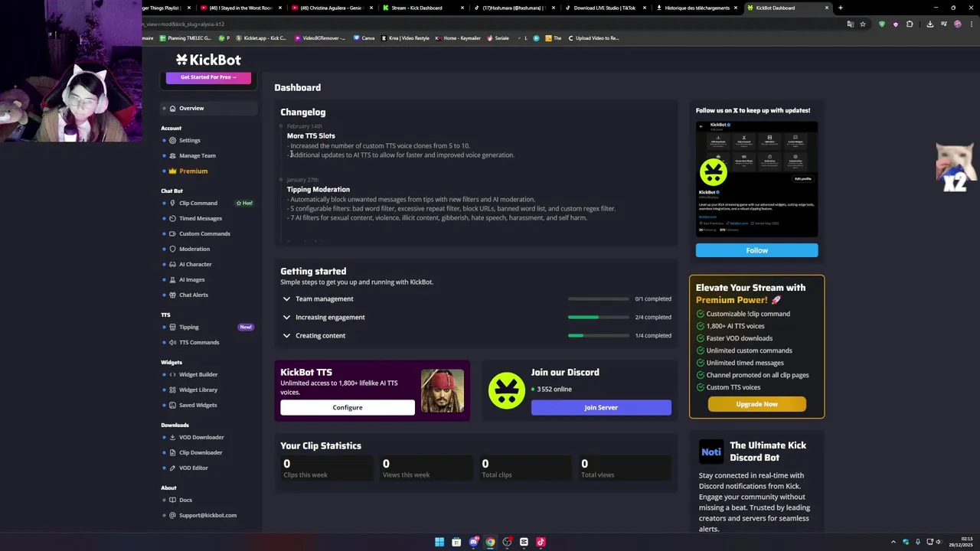Image resolution: width=980 pixels, height=551 pixels.
Task: Open Clip Downloader in the sidebar
Action: 200,452
